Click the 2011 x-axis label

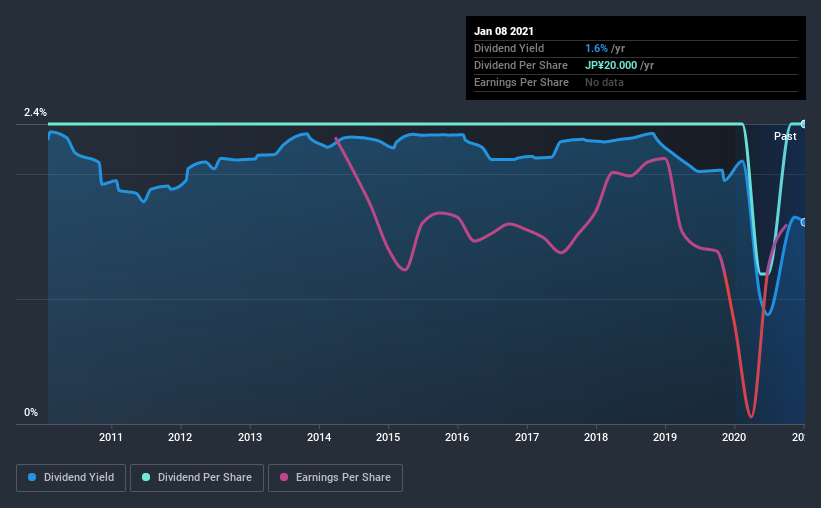point(110,437)
